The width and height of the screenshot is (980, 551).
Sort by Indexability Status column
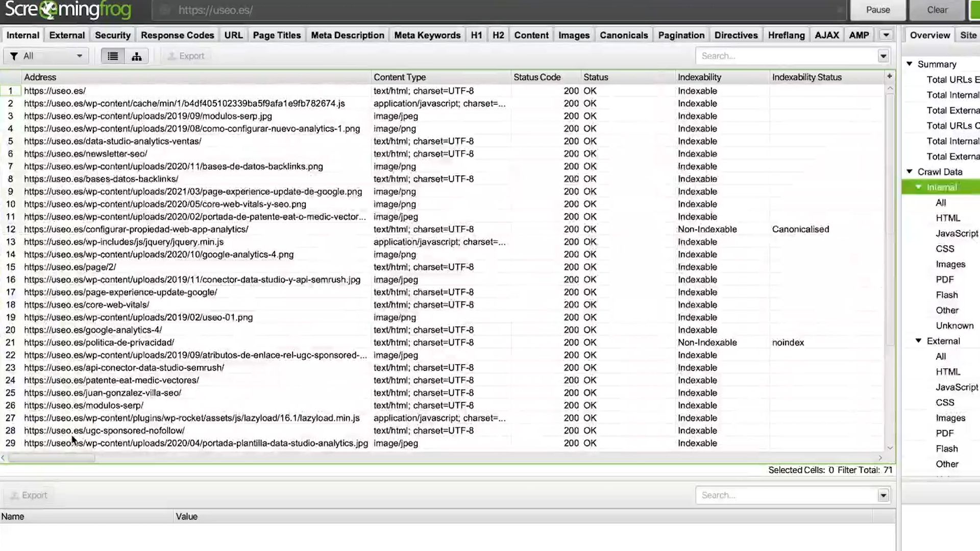827,77
